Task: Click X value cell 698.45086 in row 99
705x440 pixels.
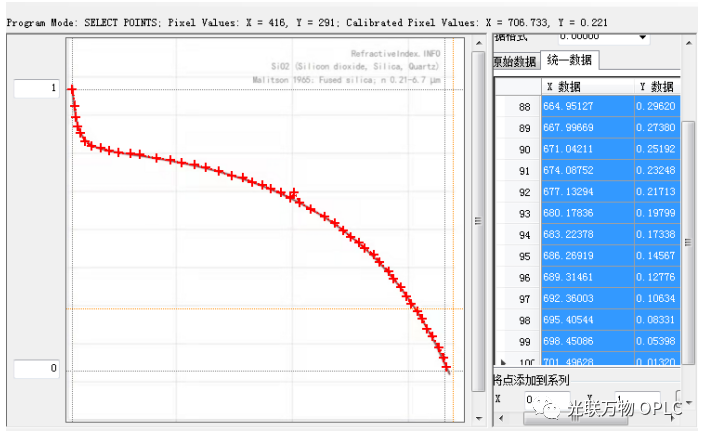Action: coord(587,341)
